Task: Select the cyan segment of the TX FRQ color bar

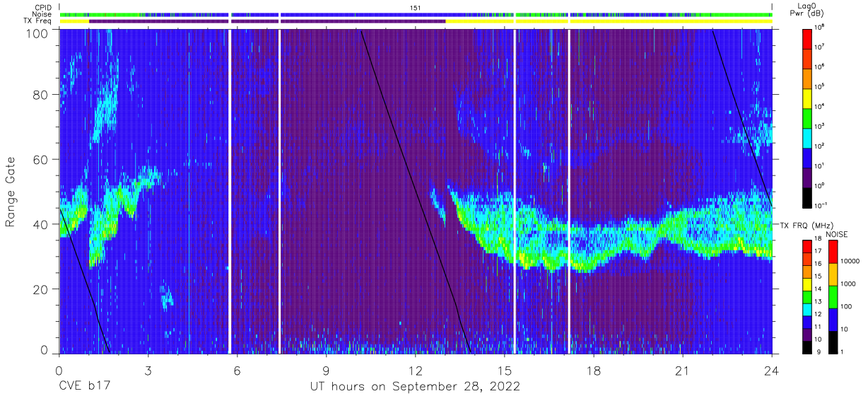Action: 807,309
